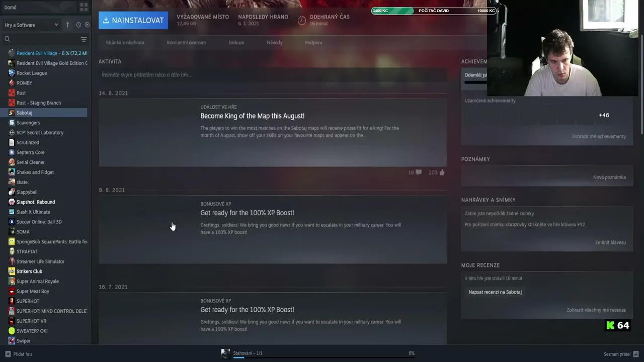Click Zobrazit mé achievementy link
Screen dimensions: 644x362
tap(599, 137)
